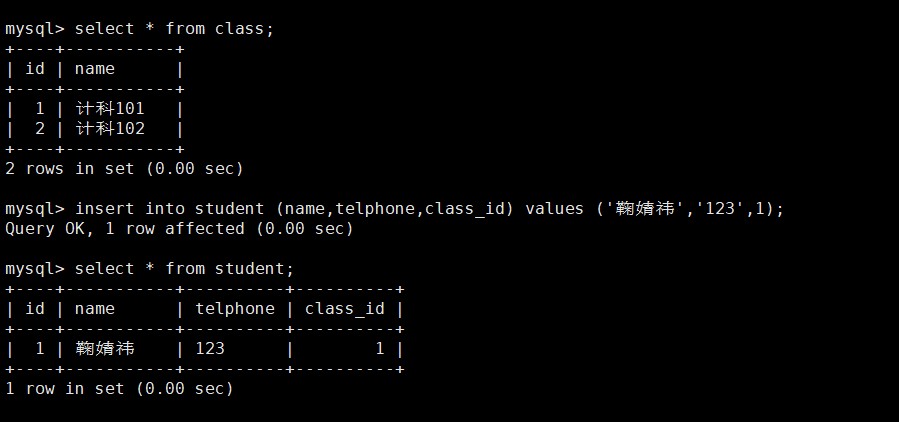The height and width of the screenshot is (422, 899).
Task: Click the "telphone" column header
Action: coord(234,309)
